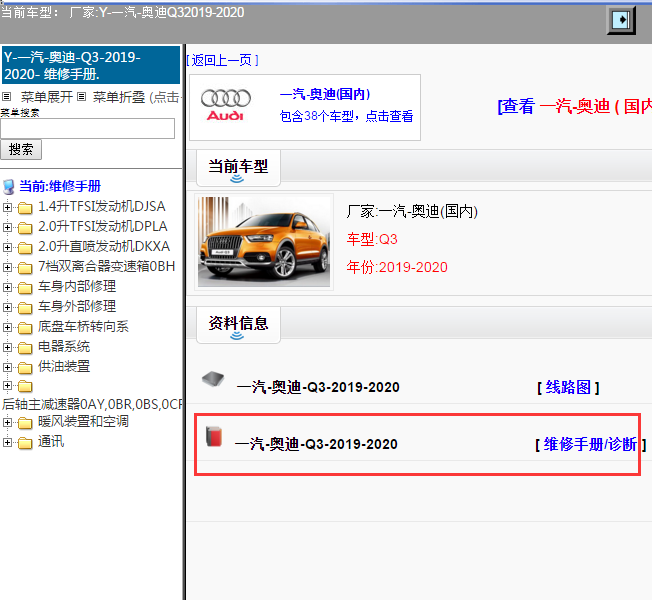Open 电器系统 tree item
This screenshot has height=600, width=652.
click(64, 346)
